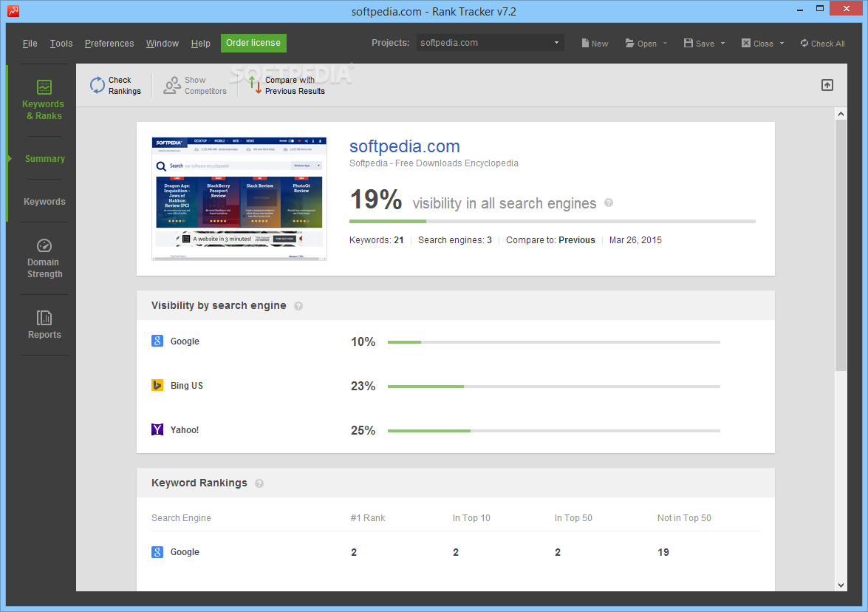Click the softpedia website thumbnail preview
The height and width of the screenshot is (612, 868).
coord(239,199)
